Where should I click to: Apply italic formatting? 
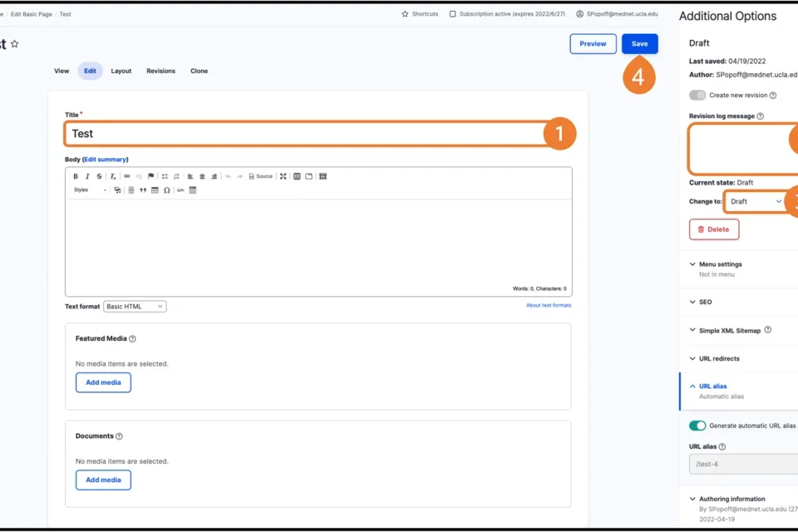[87, 176]
